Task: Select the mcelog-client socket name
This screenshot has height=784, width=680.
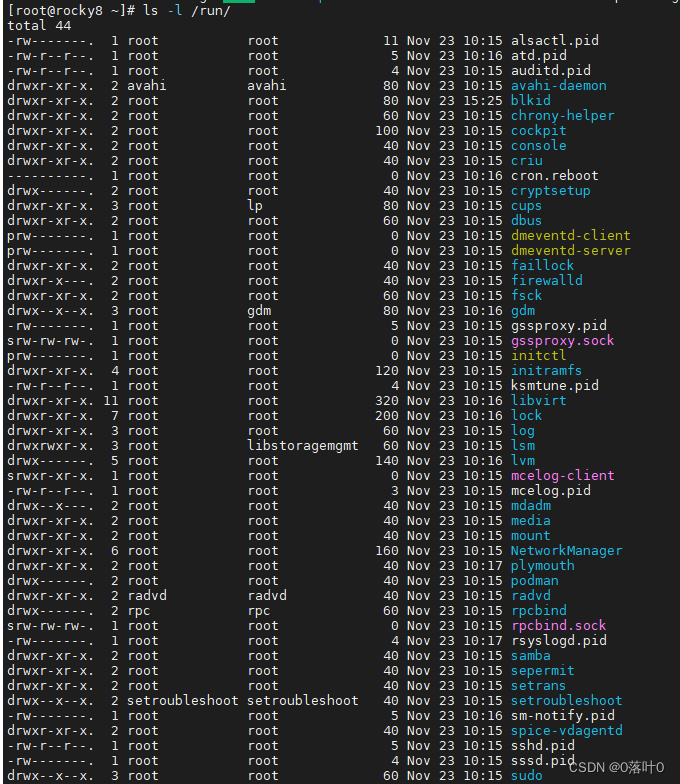Action: click(x=562, y=476)
